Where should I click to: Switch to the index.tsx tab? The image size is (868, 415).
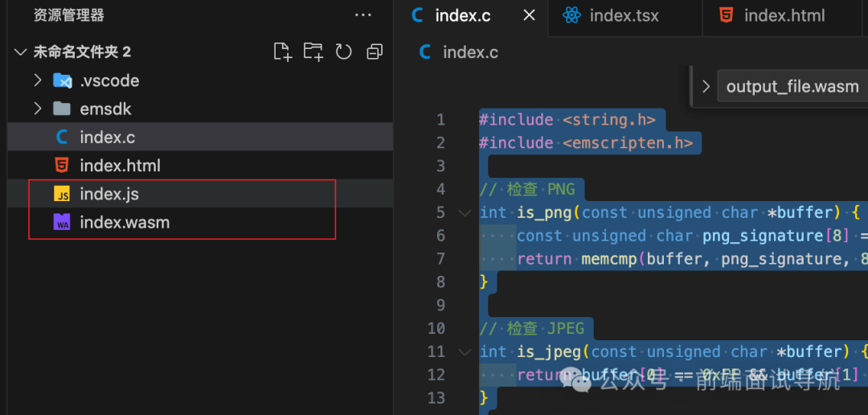[624, 15]
